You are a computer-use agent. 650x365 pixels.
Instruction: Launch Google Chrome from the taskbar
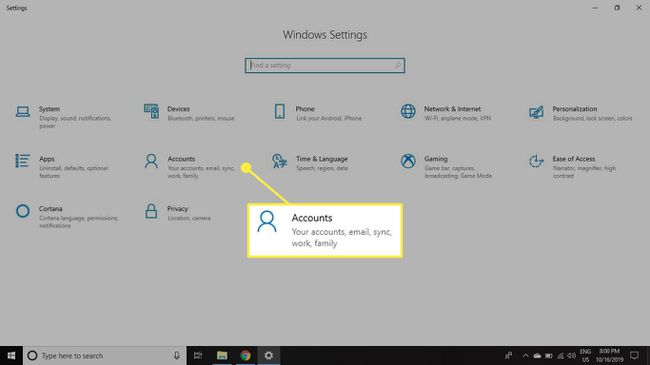(x=245, y=355)
